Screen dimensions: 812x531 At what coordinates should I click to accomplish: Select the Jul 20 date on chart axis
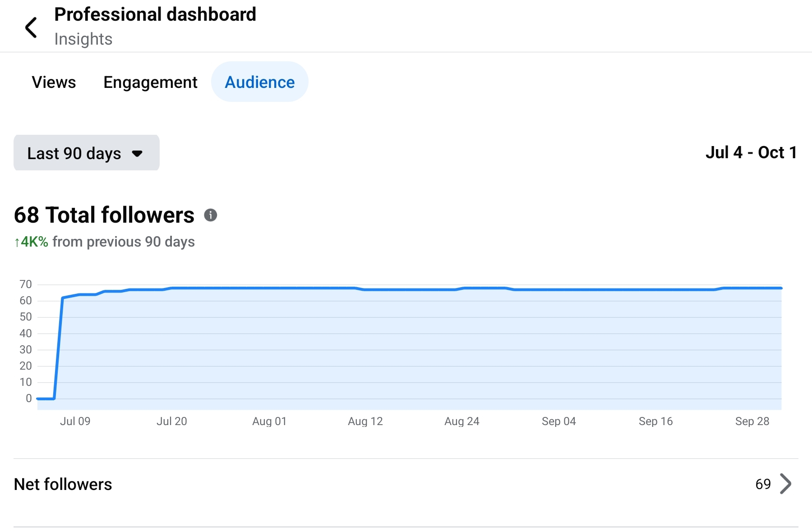[x=171, y=421]
